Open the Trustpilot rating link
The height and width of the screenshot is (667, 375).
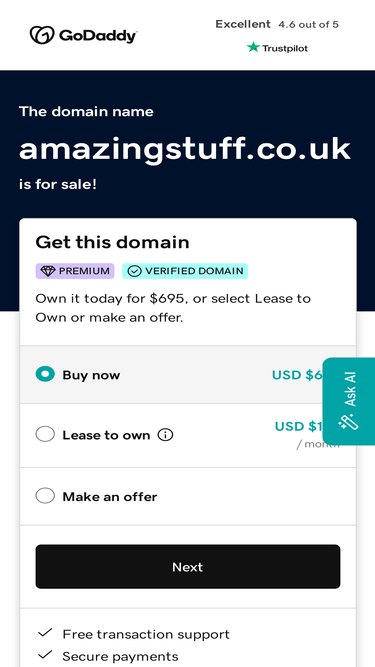[x=277, y=48]
